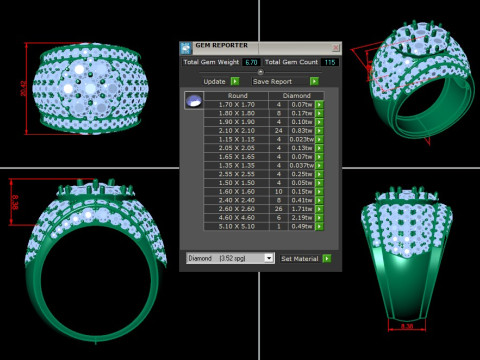Click green arrow on 1.60 X 1.60 row

pyautogui.click(x=319, y=192)
